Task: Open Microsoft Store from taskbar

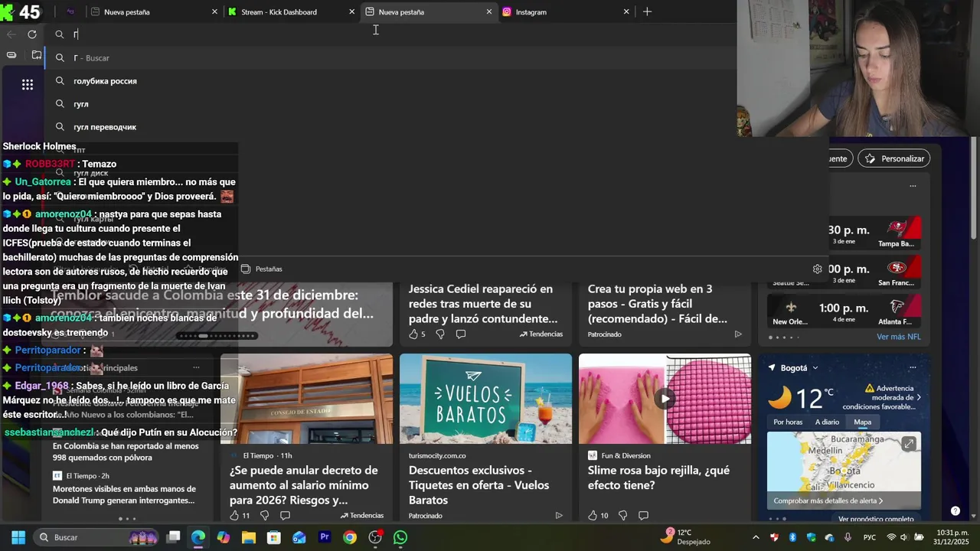Action: pyautogui.click(x=273, y=537)
